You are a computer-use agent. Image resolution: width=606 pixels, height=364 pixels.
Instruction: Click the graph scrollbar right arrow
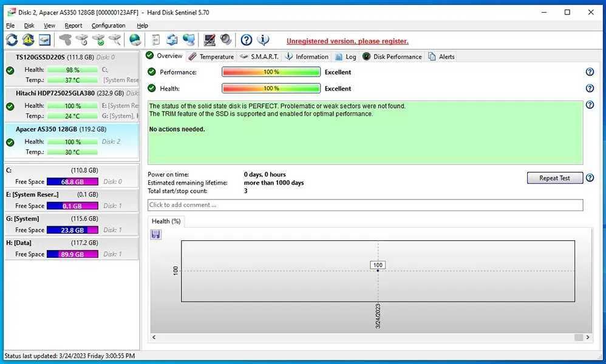(x=587, y=337)
